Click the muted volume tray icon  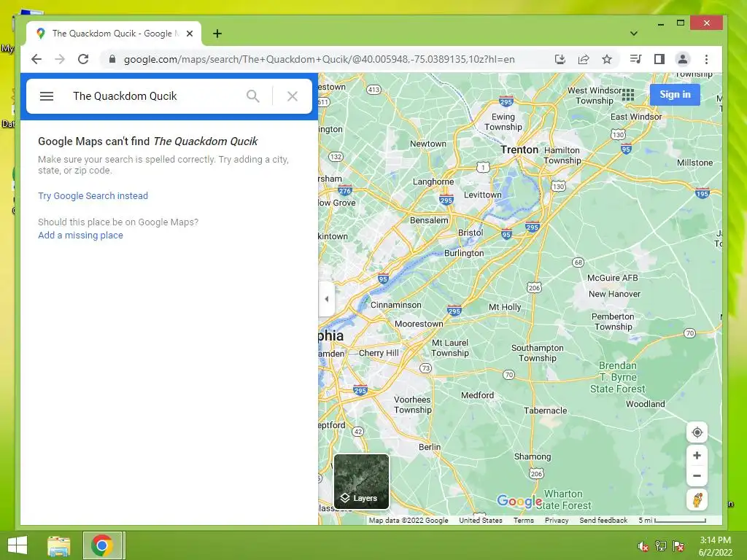click(x=643, y=546)
